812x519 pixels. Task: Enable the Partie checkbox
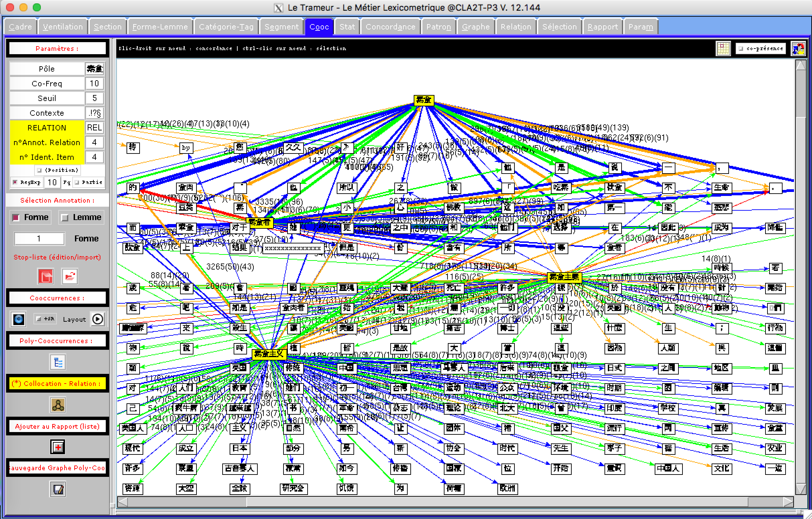click(x=77, y=182)
